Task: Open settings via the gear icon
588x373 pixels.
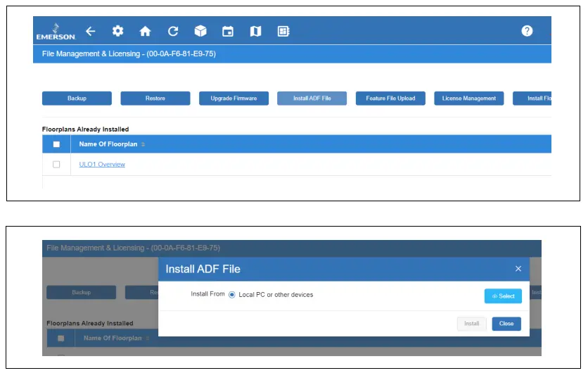Action: 117,31
